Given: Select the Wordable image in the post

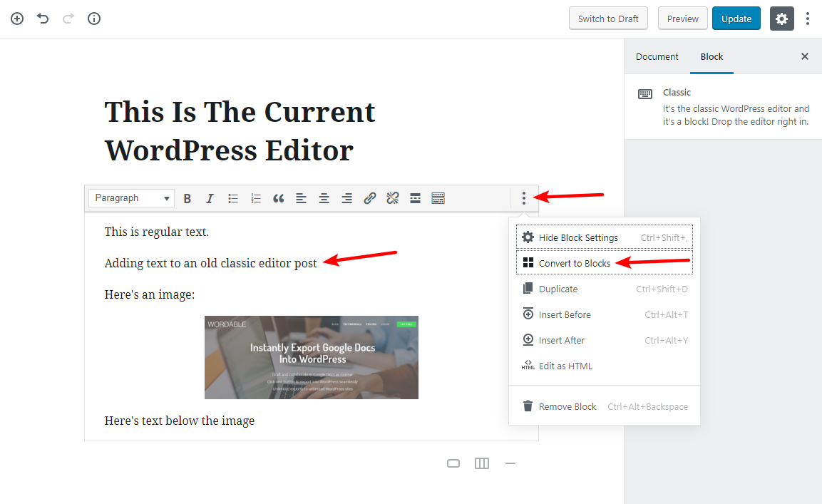Looking at the screenshot, I should [x=312, y=358].
